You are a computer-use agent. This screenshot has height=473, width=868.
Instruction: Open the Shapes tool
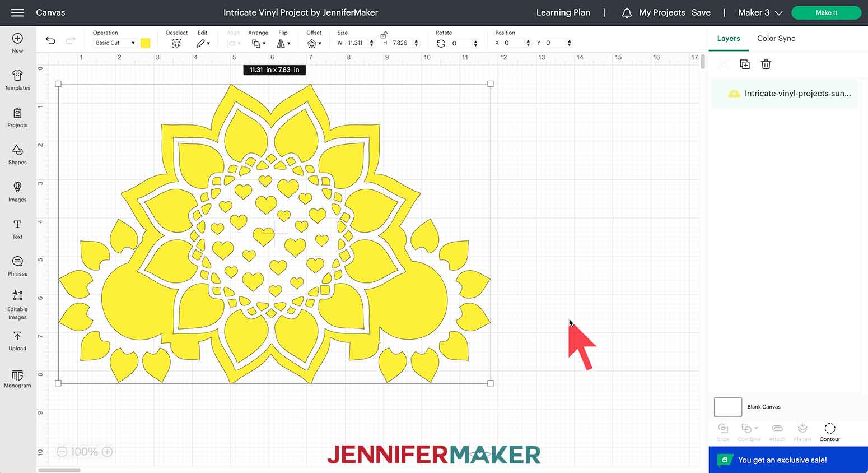(x=17, y=155)
